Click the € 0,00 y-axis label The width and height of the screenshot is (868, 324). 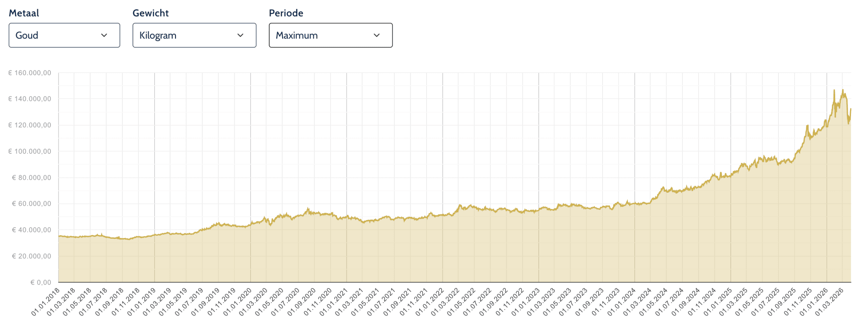(41, 282)
